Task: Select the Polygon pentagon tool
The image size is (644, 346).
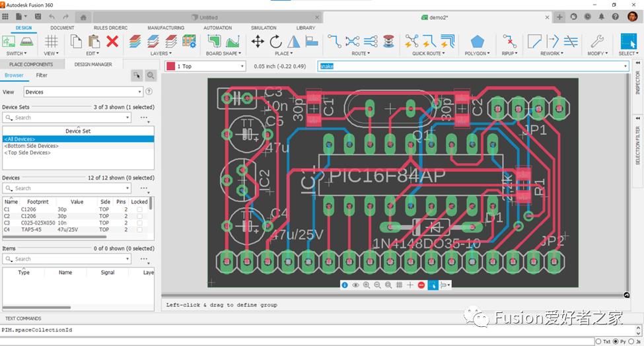Action: click(477, 42)
